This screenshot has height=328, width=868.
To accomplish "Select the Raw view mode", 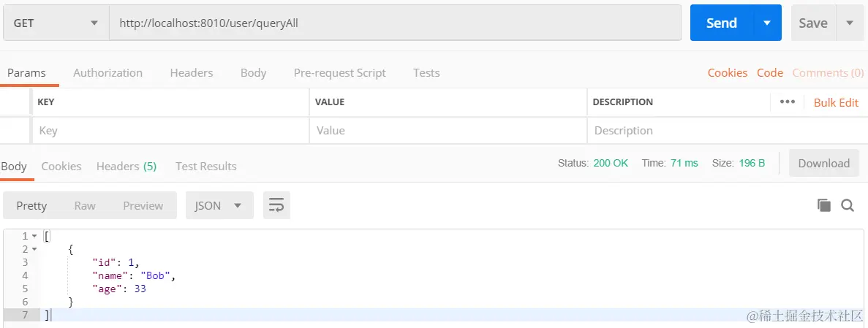I will [85, 205].
